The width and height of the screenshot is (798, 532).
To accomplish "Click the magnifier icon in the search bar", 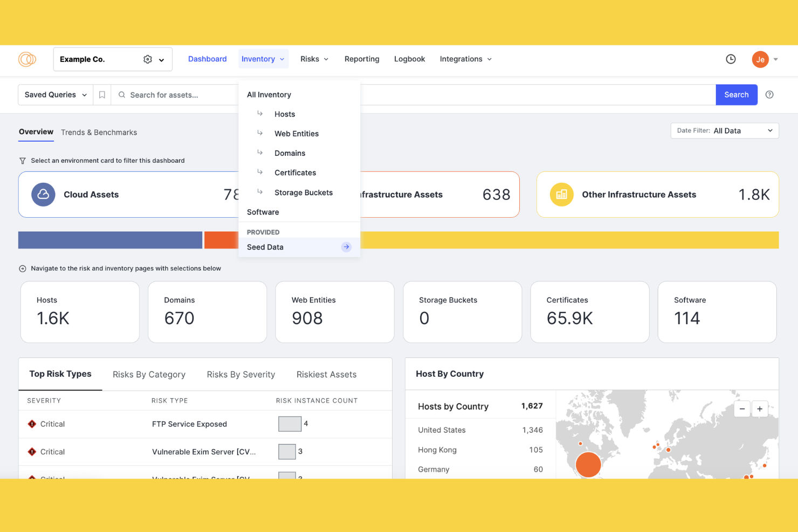I will [x=122, y=94].
